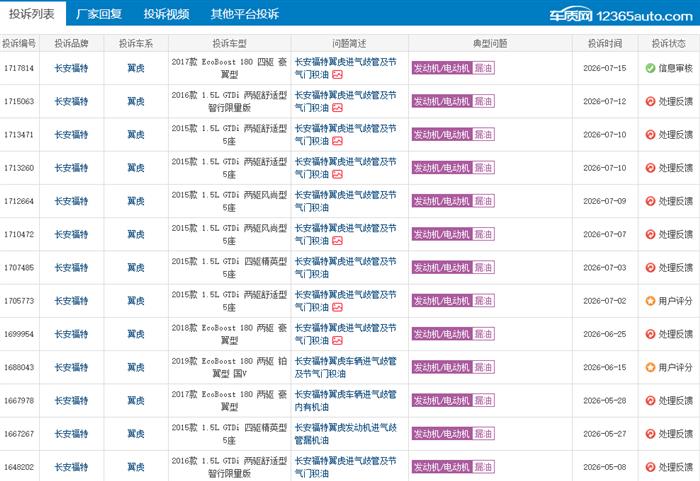Click date 2026-07-12

(605, 101)
